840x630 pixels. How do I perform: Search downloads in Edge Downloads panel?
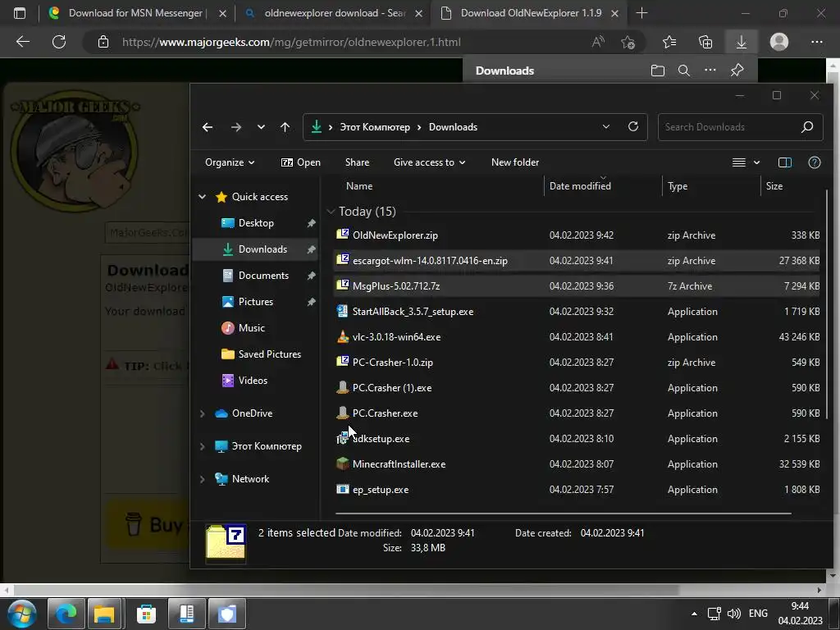tap(683, 71)
